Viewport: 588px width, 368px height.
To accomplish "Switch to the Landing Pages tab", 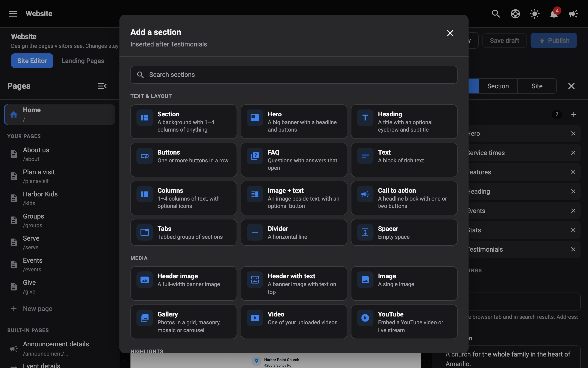I will [x=83, y=60].
